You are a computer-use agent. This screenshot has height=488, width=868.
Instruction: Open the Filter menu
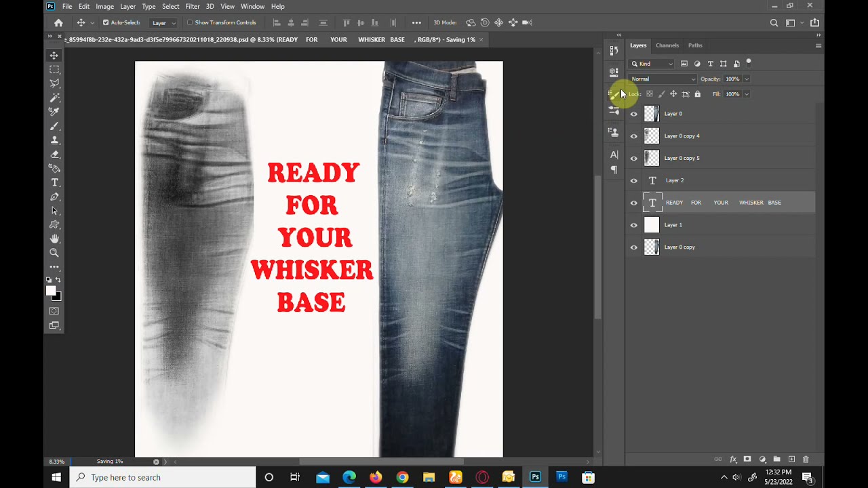[193, 6]
